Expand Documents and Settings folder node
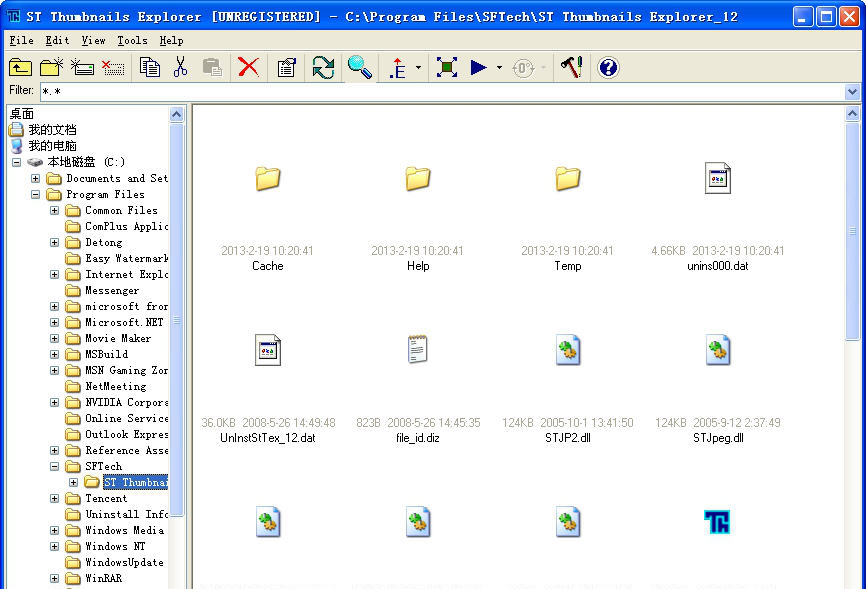 35,178
